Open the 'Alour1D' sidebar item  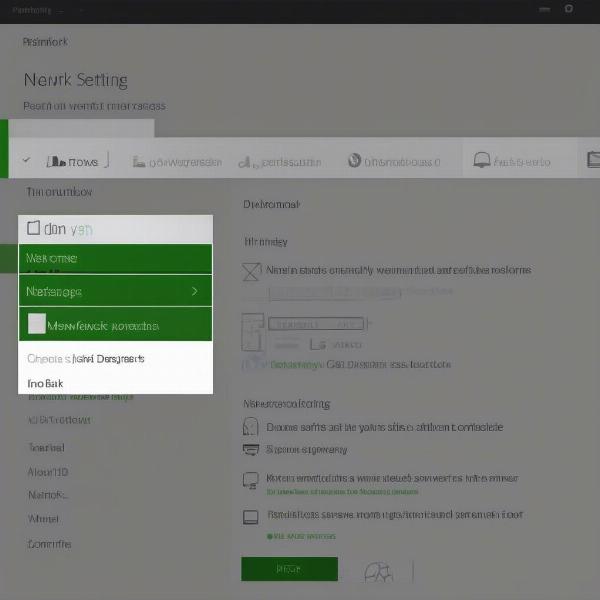tap(48, 472)
